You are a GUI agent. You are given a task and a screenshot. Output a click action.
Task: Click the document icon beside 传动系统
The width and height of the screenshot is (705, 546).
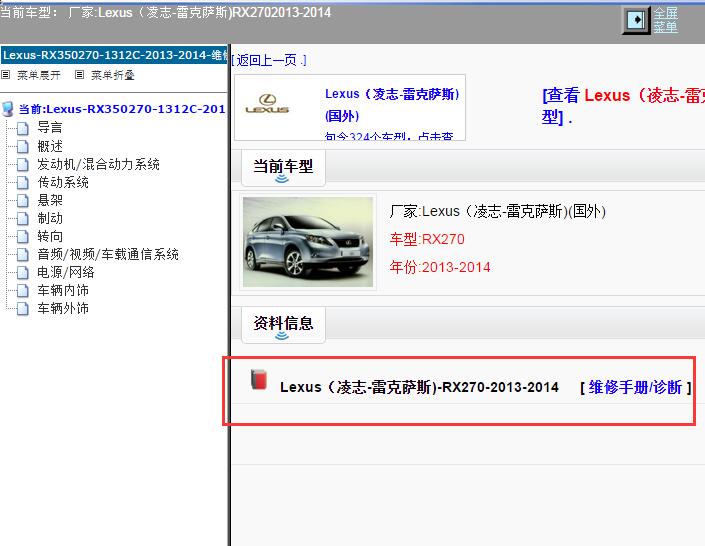22,182
